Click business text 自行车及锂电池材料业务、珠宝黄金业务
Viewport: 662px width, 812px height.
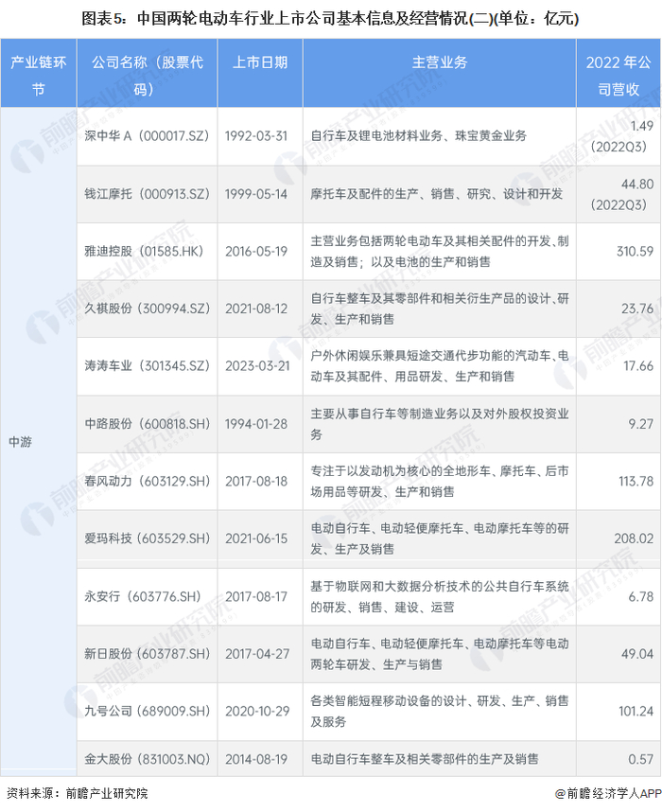pos(419,136)
